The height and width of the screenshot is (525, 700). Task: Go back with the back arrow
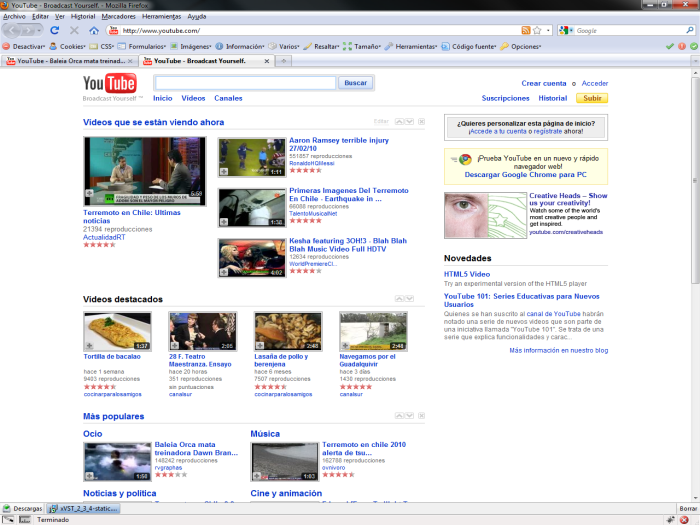[x=12, y=30]
